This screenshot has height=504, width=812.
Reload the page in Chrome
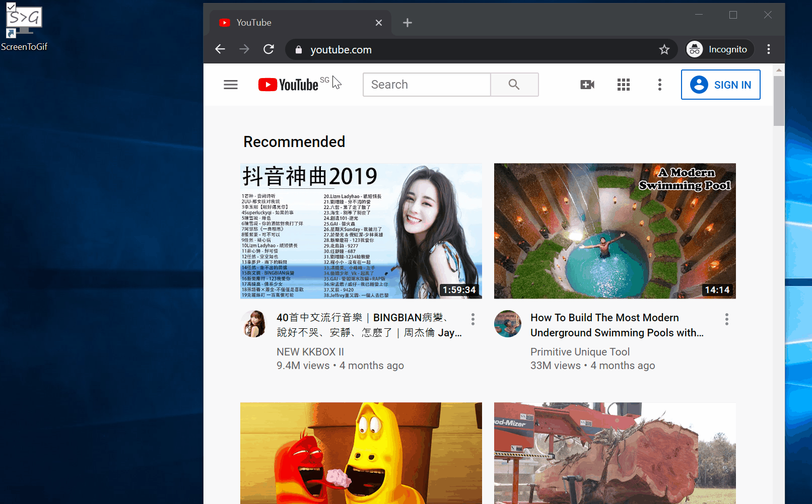269,49
